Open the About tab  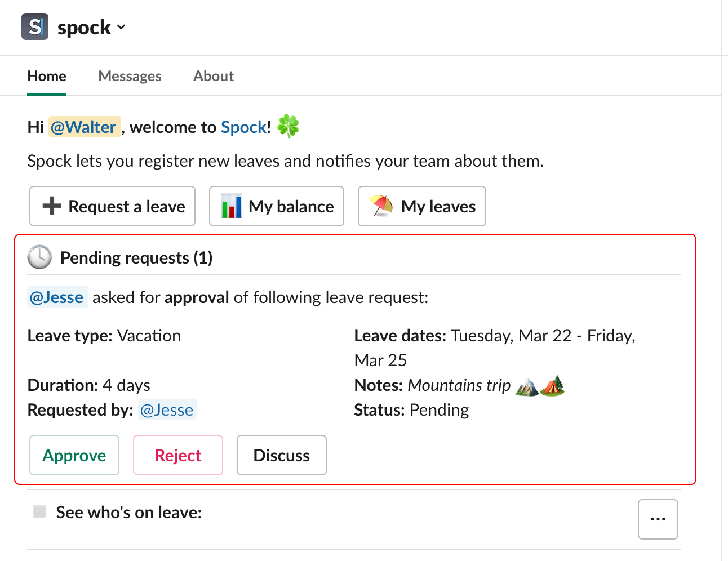(x=213, y=76)
